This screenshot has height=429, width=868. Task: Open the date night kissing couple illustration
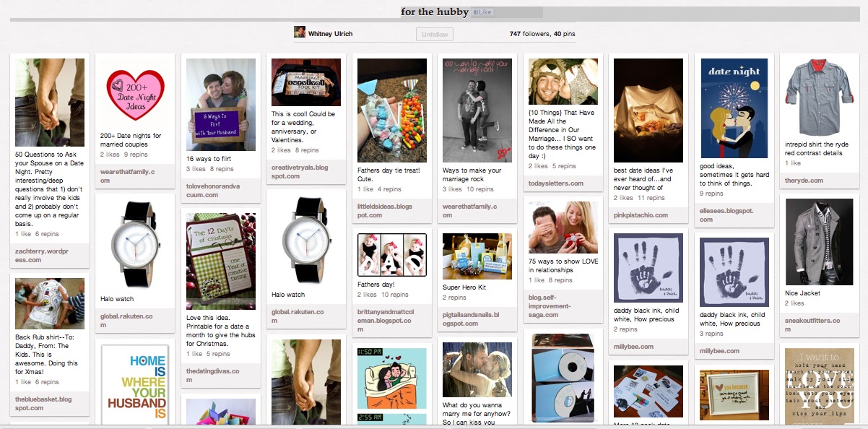click(x=733, y=108)
